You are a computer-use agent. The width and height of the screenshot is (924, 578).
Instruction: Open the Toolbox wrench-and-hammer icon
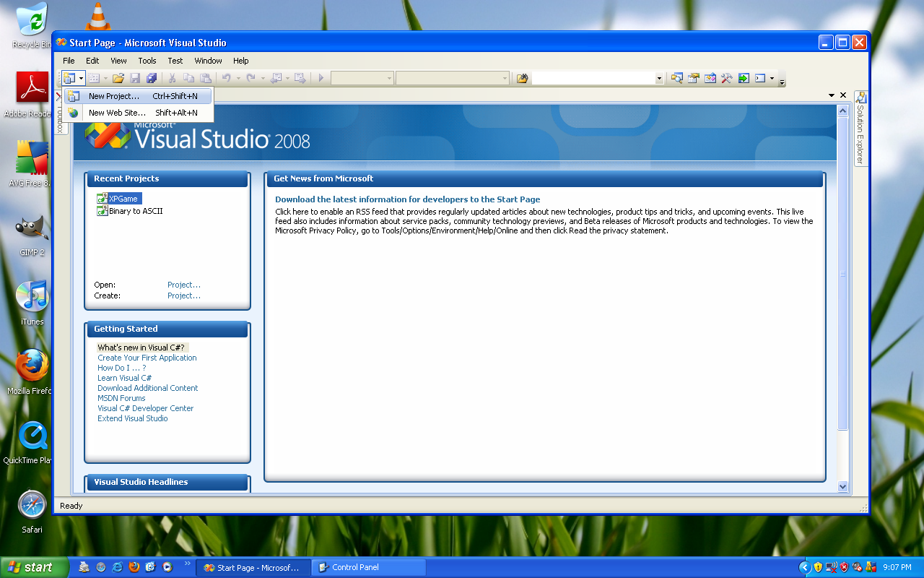(727, 78)
